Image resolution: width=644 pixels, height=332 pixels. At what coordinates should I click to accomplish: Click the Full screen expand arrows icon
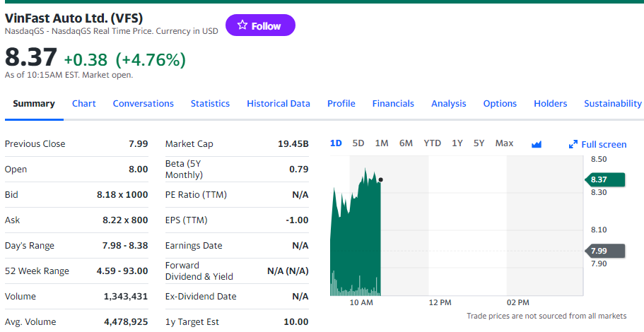pos(573,145)
